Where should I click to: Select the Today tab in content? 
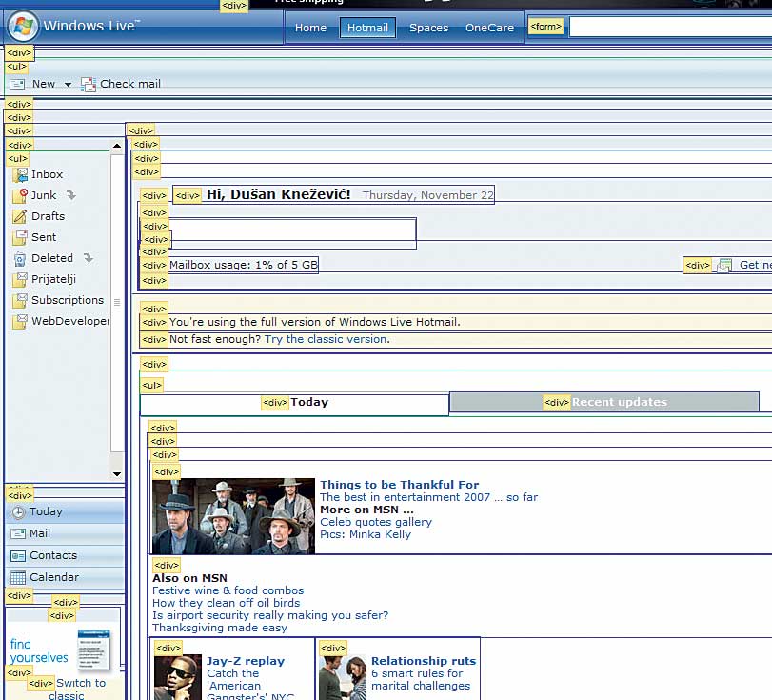[x=294, y=403]
